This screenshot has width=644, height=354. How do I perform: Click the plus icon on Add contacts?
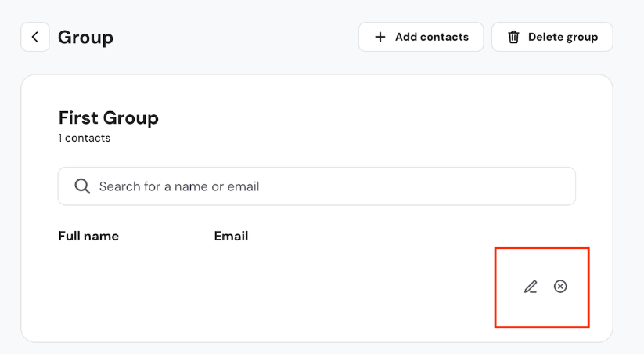coord(380,37)
